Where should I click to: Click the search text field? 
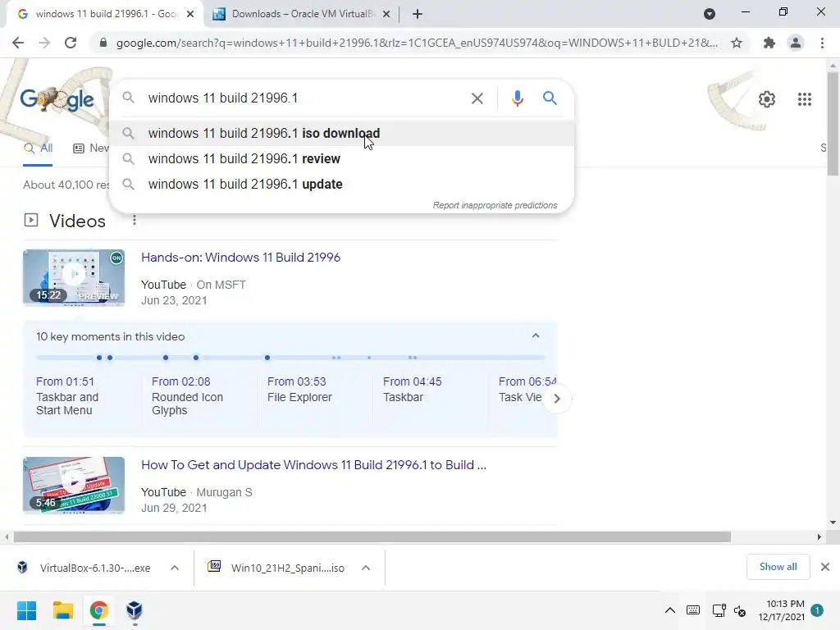305,98
